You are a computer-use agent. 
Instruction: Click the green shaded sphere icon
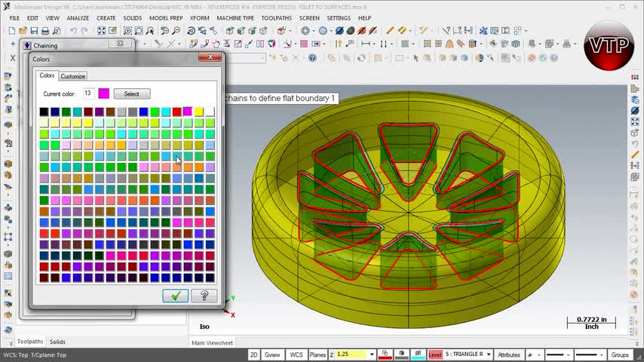pos(351,31)
